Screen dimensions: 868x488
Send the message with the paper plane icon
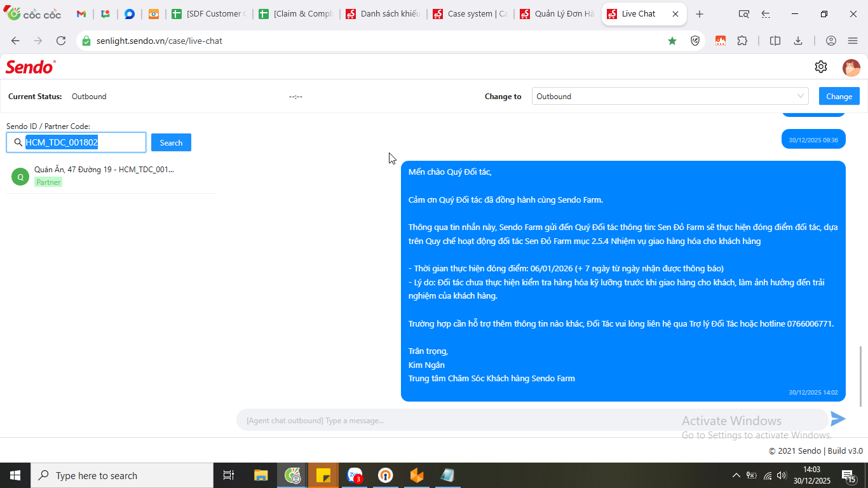click(838, 419)
